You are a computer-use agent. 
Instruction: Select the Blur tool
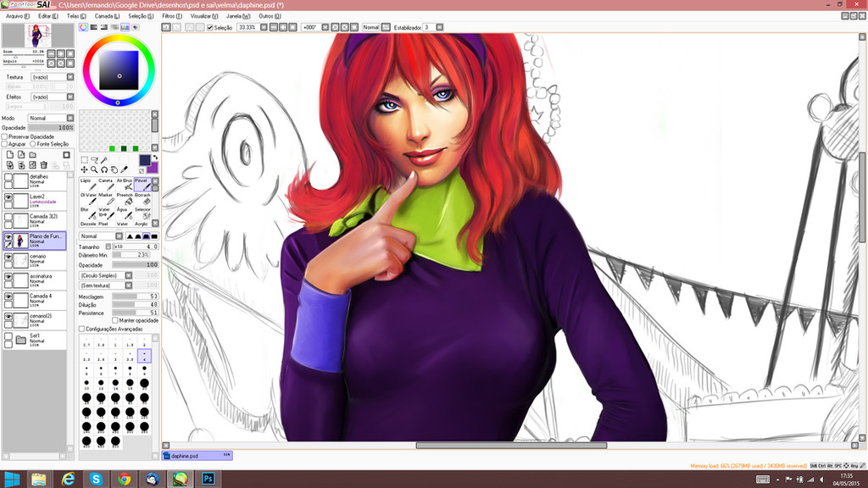pyautogui.click(x=88, y=213)
